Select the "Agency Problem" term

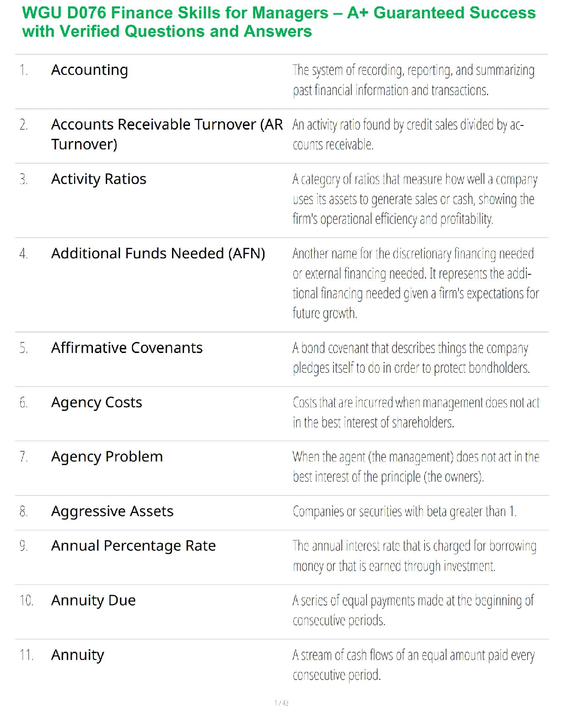[x=107, y=457]
